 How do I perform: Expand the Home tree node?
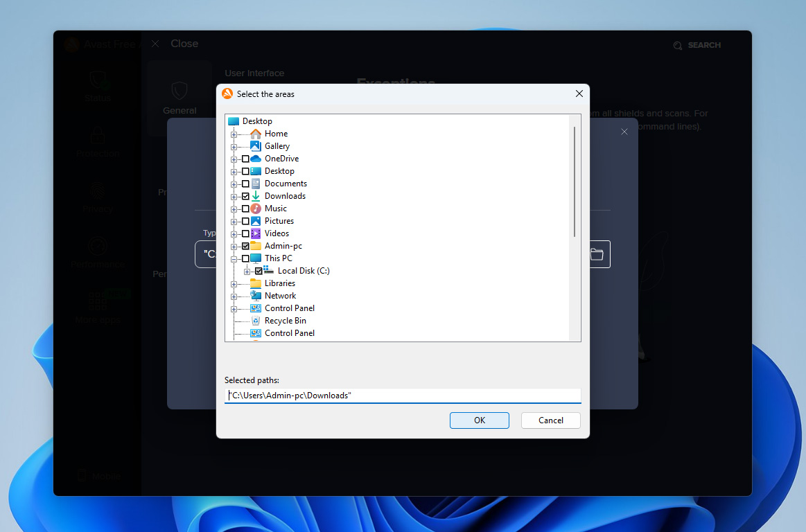[234, 134]
